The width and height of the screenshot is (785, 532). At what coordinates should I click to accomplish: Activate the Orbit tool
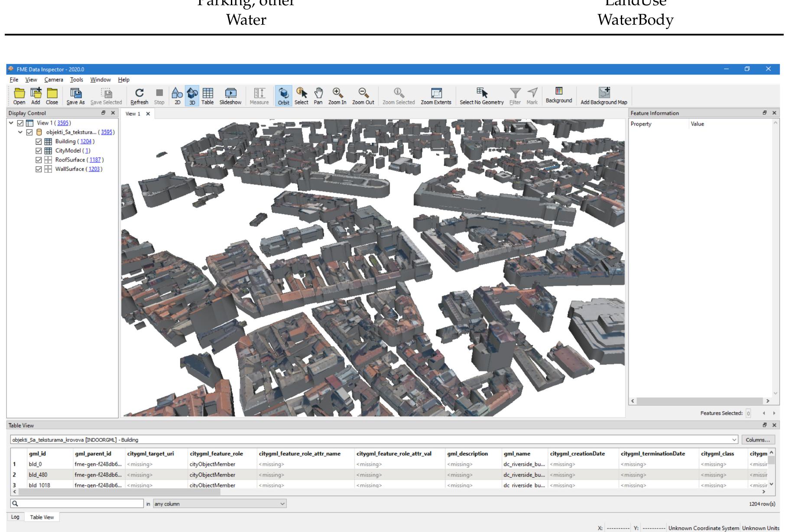tap(284, 96)
